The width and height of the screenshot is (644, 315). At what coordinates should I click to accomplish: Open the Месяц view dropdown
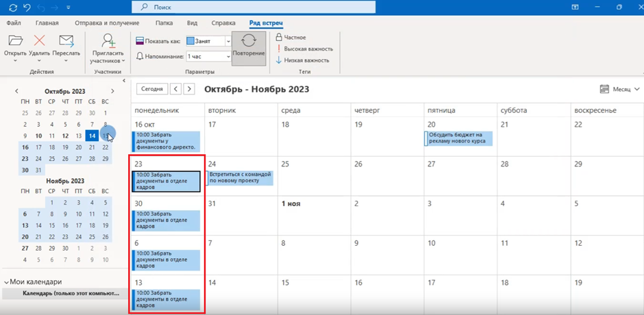point(619,89)
